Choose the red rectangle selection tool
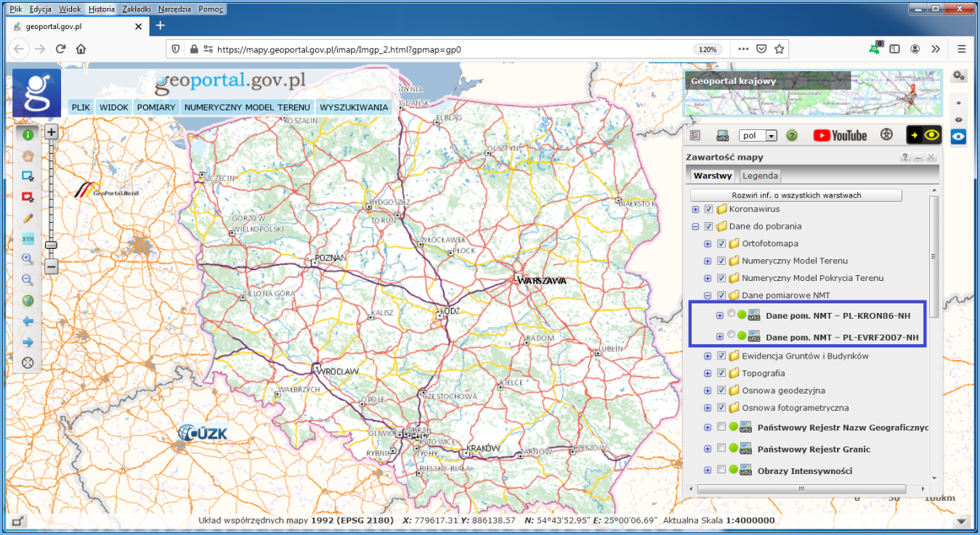Viewport: 980px width, 535px height. 28,197
